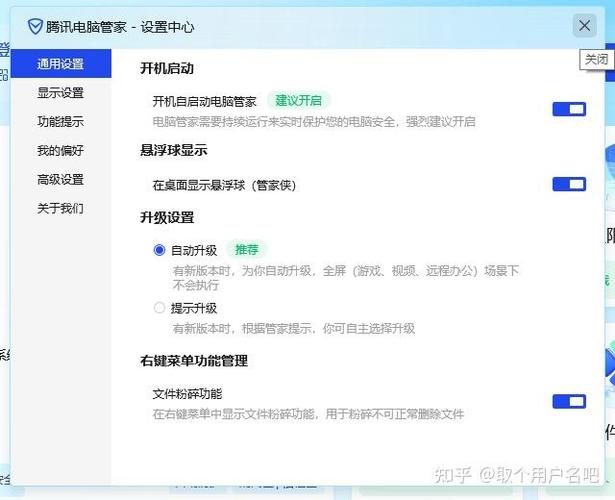
Task: Close the 设置中心 window with X
Action: tap(584, 26)
